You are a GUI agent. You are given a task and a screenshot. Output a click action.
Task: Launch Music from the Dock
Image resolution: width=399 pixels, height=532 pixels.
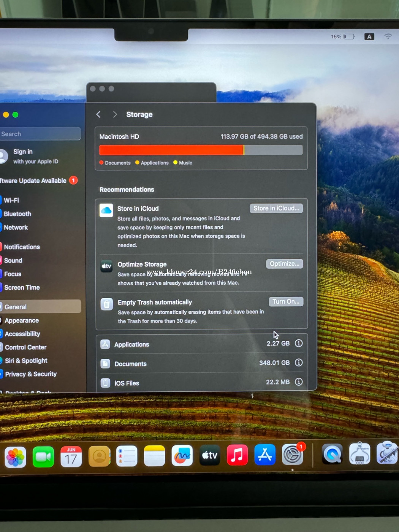coord(237,454)
